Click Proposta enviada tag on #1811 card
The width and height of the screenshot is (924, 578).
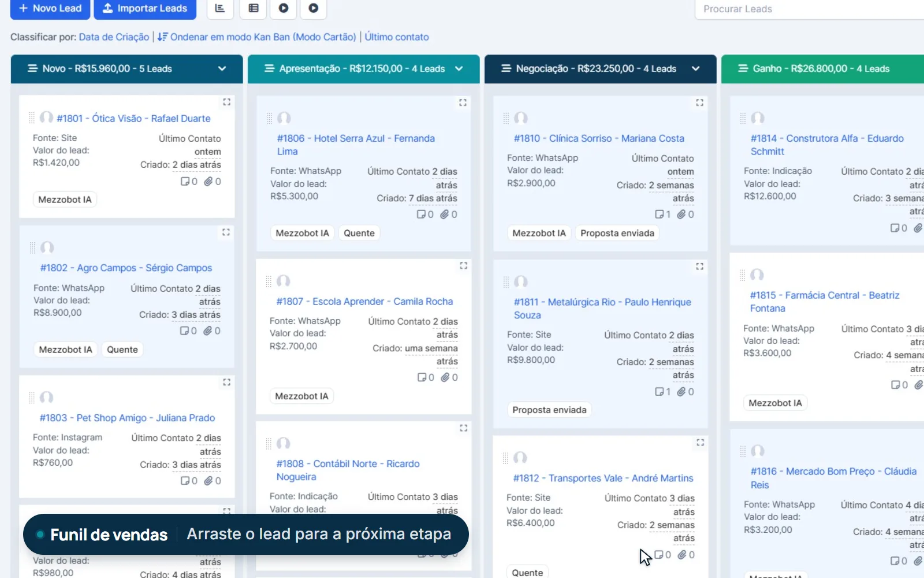549,410
